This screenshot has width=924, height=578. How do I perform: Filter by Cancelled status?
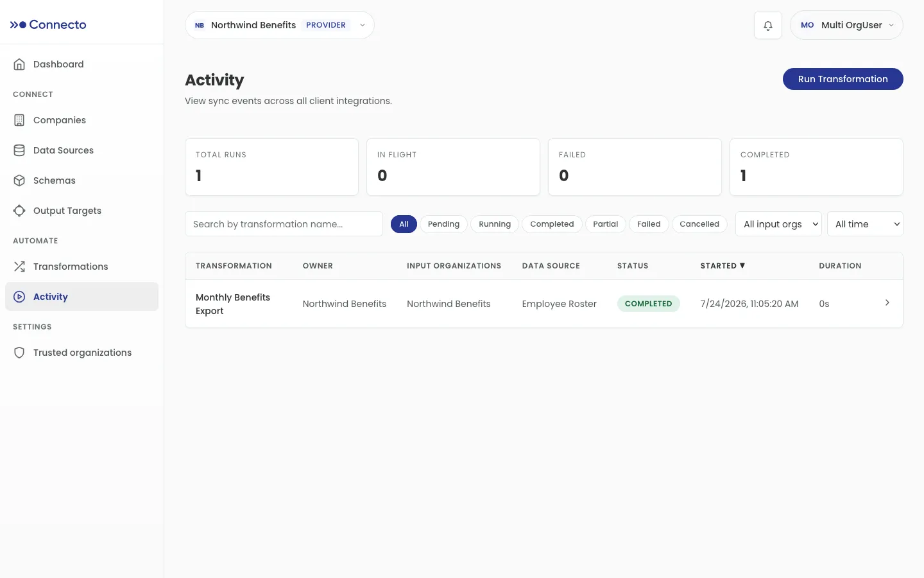[699, 224]
